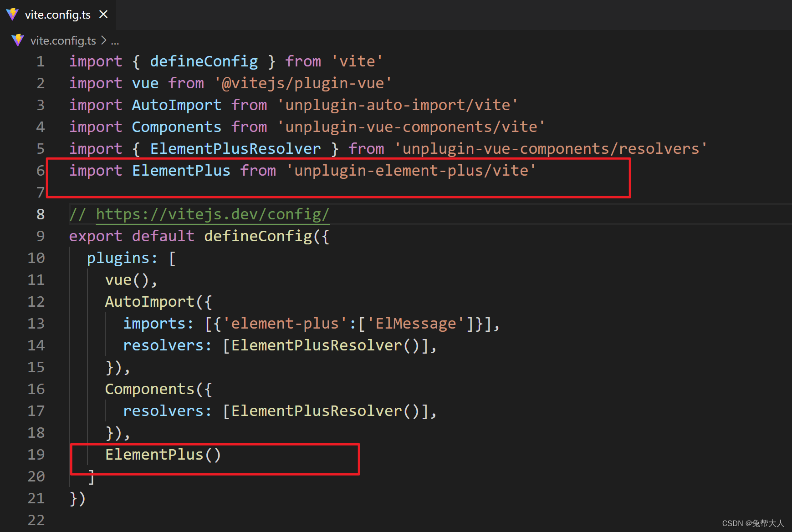
Task: Click defineConfig in the line 1 import
Action: [x=204, y=61]
